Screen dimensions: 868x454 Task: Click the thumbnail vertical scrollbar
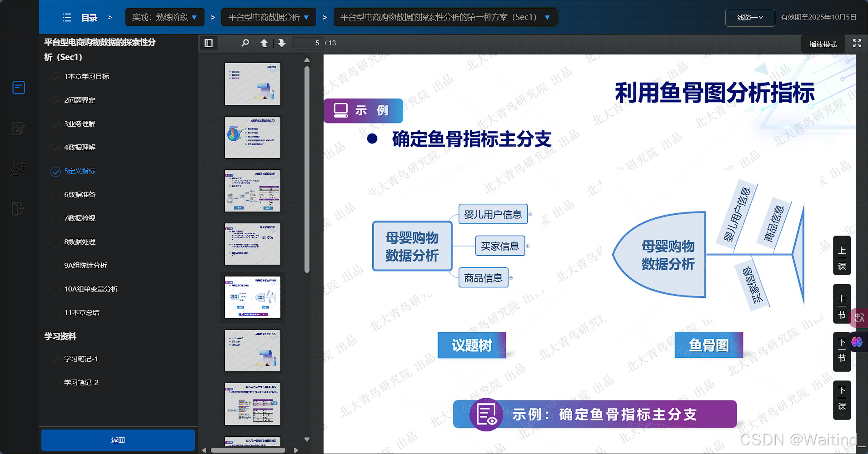pos(307,169)
